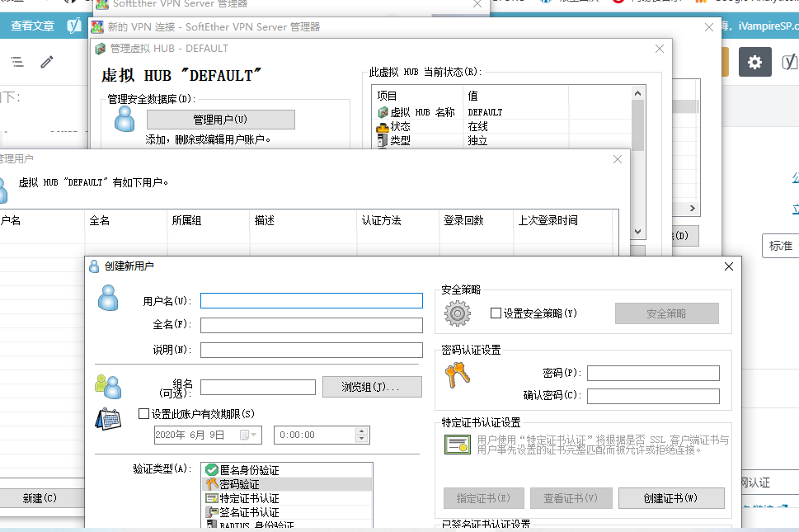Click the scroll up arrow of the HUB status list
The image size is (799, 532).
tap(637, 93)
